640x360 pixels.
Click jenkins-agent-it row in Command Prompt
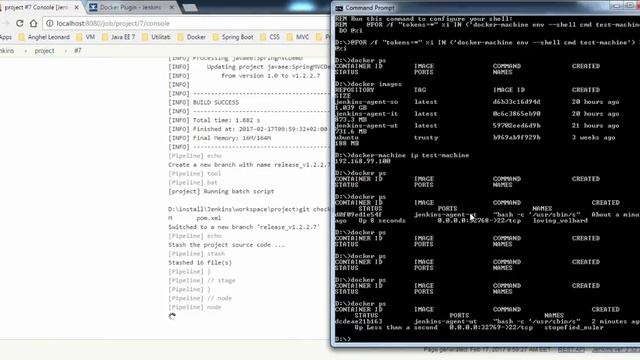point(477,114)
